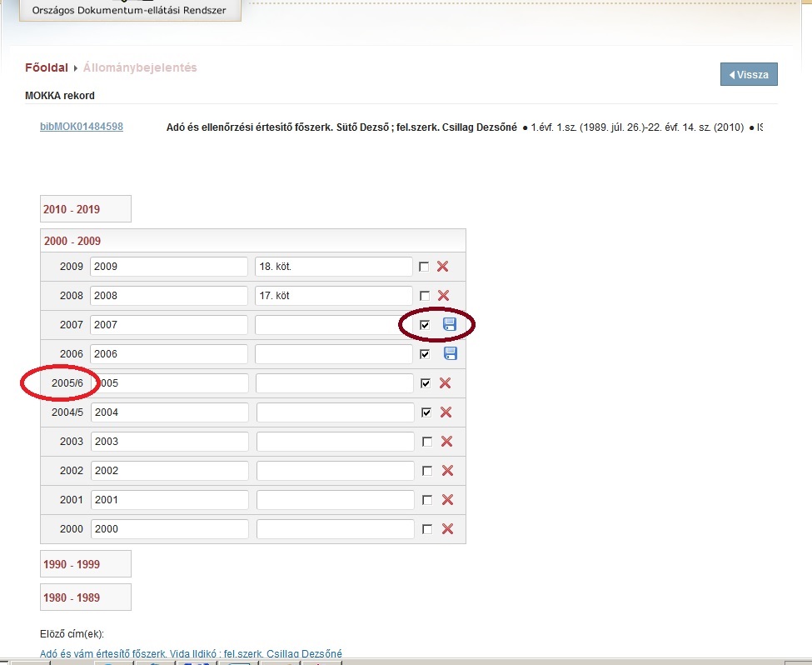Click the red delete X in the 2008 row
Screen dimensions: 812x665
click(x=443, y=296)
